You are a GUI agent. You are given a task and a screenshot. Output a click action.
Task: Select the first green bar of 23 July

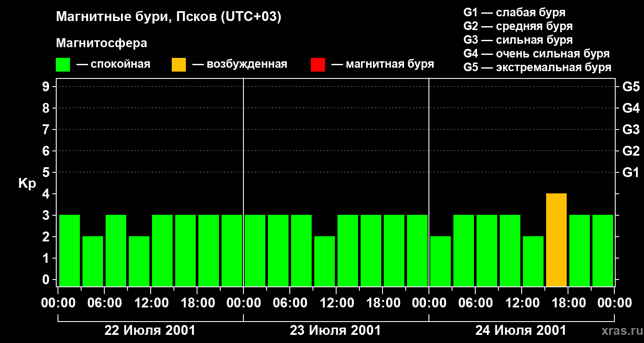255,250
